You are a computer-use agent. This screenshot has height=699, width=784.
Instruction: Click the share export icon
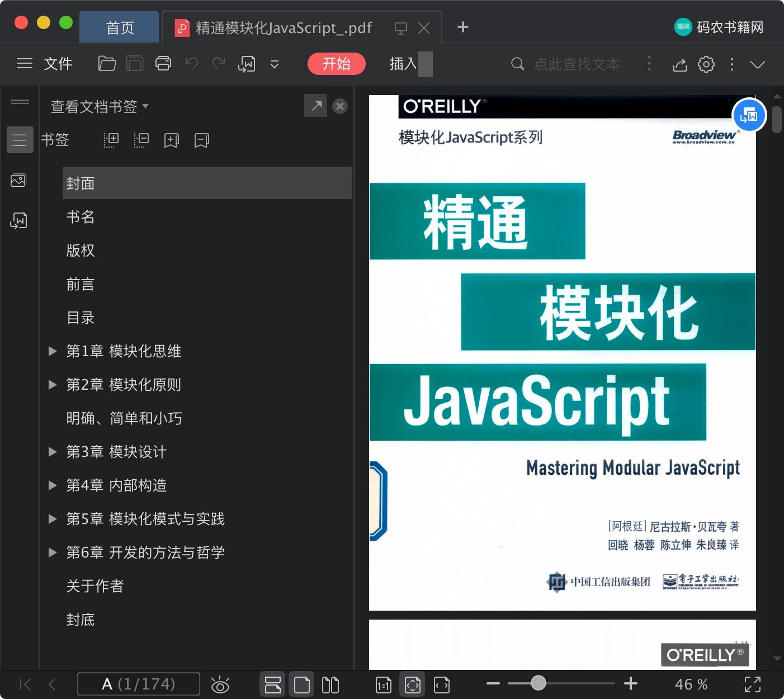[679, 64]
